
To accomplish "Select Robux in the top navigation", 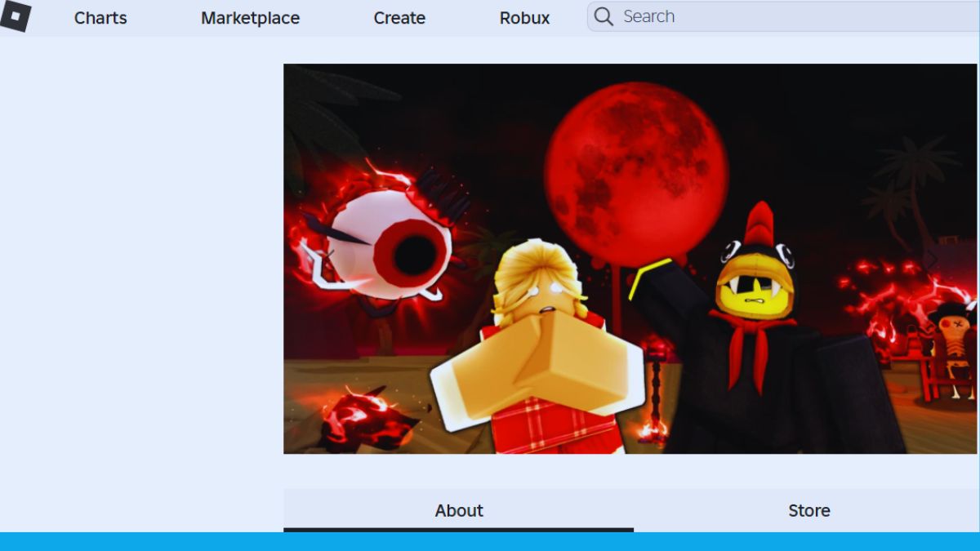I will pyautogui.click(x=524, y=18).
